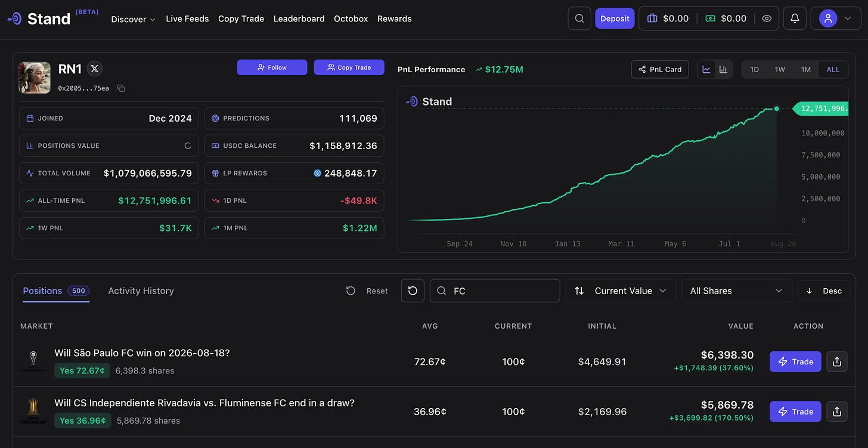Open notifications with the bell icon
Screen dimensions: 868x448
pyautogui.click(x=795, y=18)
